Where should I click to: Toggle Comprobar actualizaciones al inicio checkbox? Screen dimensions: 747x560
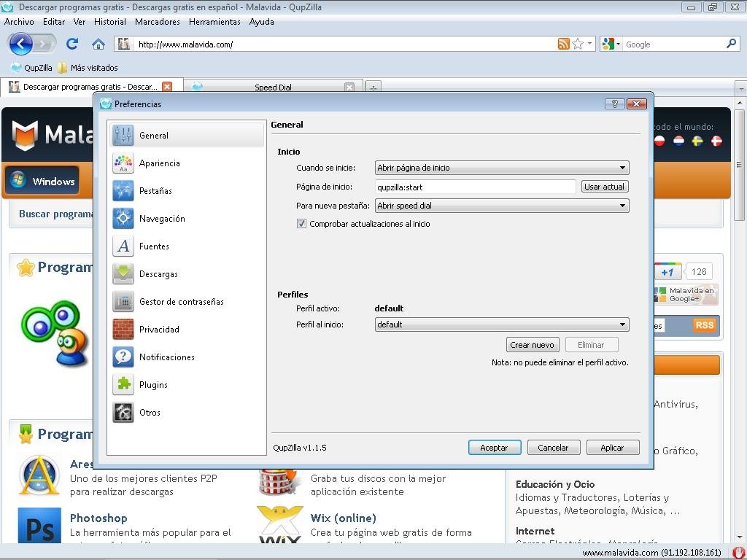point(301,224)
